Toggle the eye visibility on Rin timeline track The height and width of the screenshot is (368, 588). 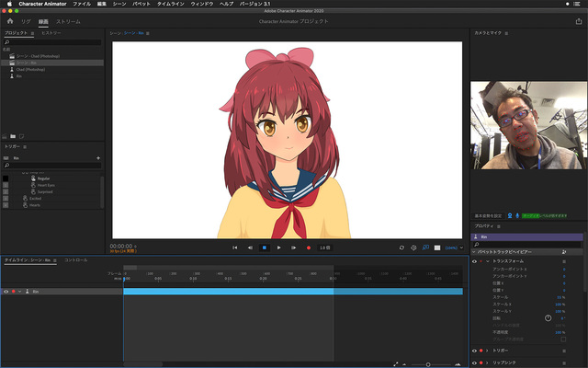[x=6, y=291]
